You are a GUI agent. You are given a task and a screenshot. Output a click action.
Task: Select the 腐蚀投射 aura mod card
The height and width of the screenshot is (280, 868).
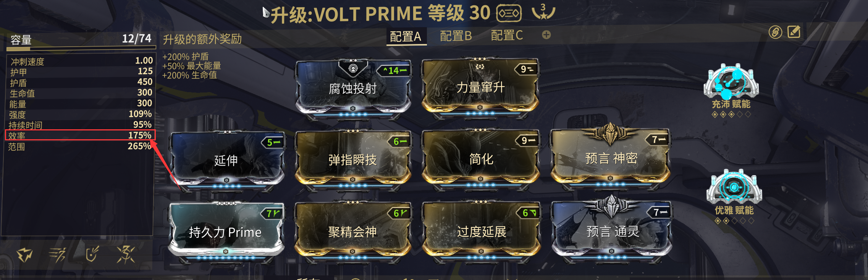tap(353, 88)
